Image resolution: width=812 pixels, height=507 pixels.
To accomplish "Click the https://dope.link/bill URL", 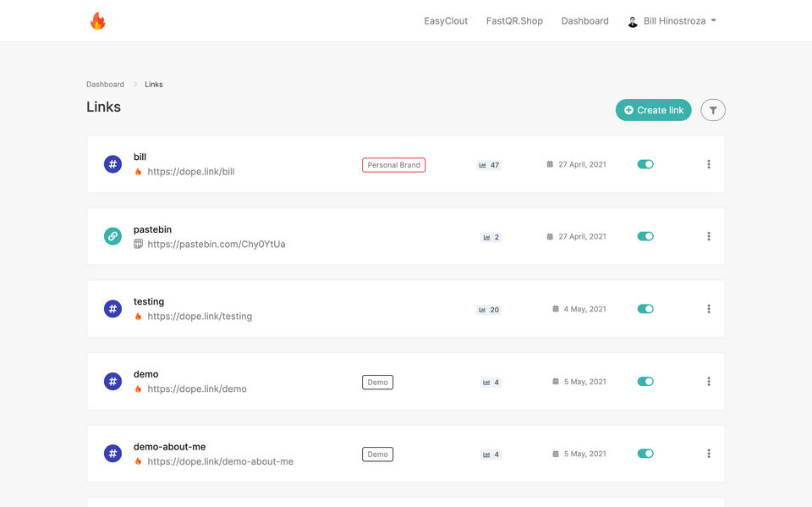I will (x=190, y=172).
